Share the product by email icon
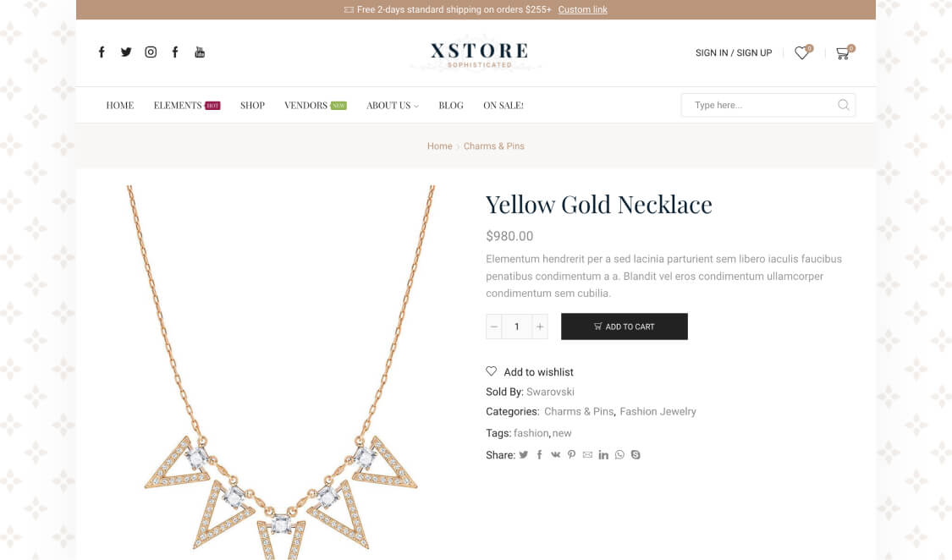The height and width of the screenshot is (560, 952). (587, 455)
